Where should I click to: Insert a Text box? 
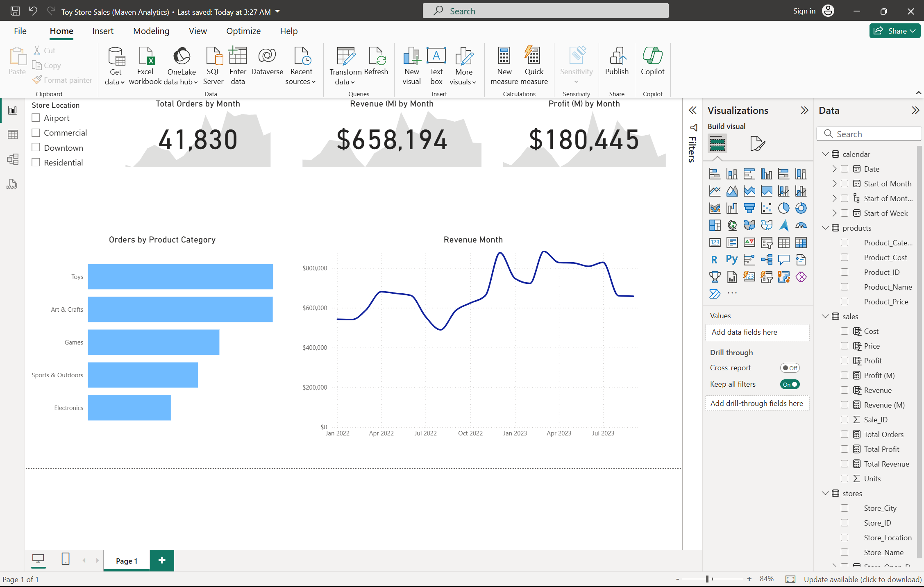(436, 66)
